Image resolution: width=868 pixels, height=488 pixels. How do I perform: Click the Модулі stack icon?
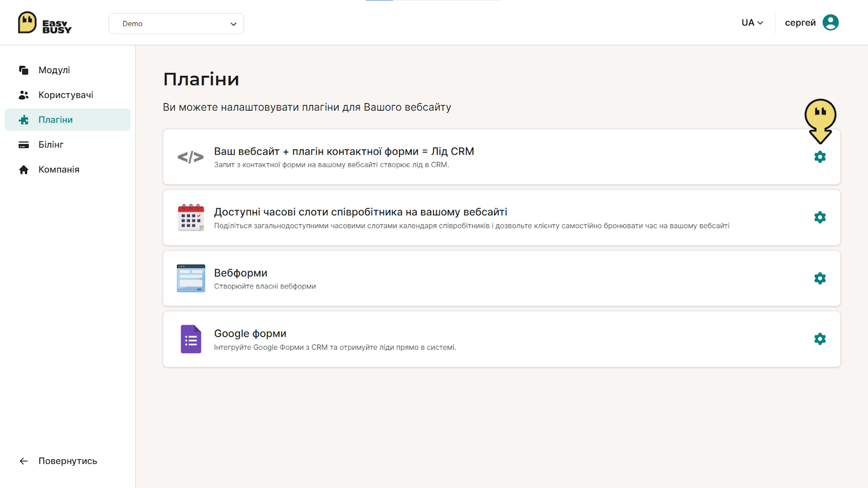(24, 70)
